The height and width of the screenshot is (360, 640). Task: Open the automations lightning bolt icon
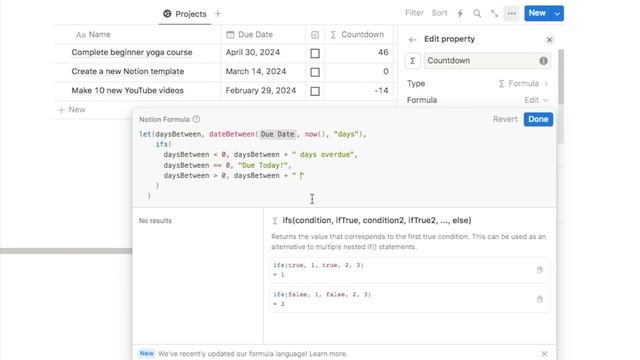(460, 13)
